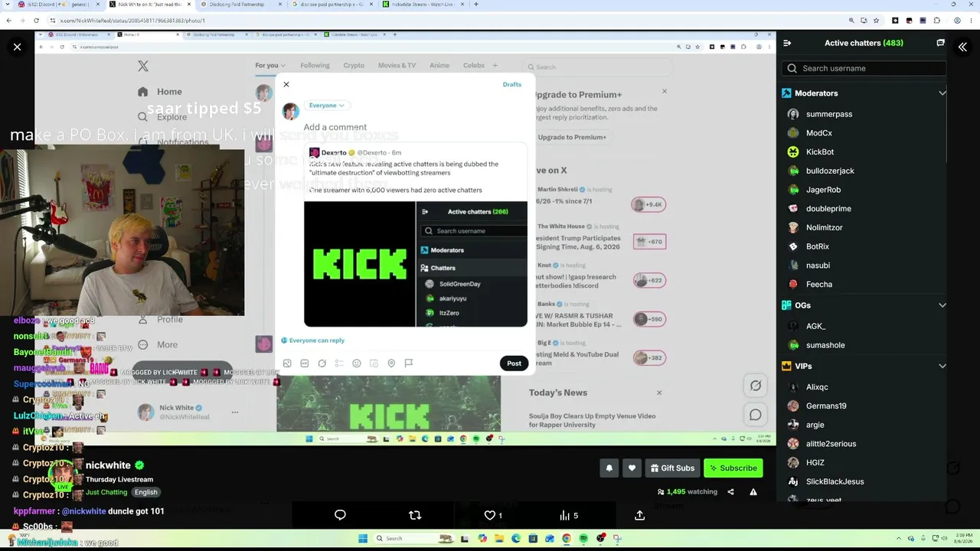Open KickBot moderator profile
The width and height of the screenshot is (980, 551).
(819, 152)
